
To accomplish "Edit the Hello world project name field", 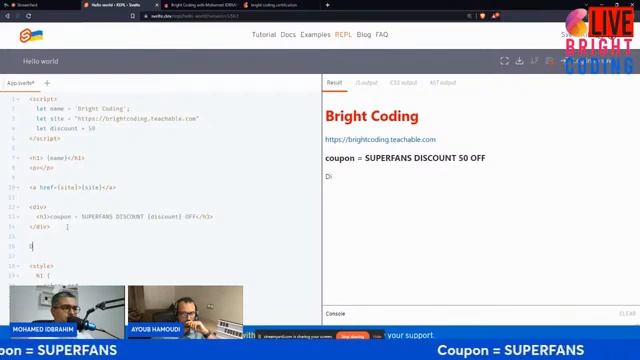I will (40, 61).
